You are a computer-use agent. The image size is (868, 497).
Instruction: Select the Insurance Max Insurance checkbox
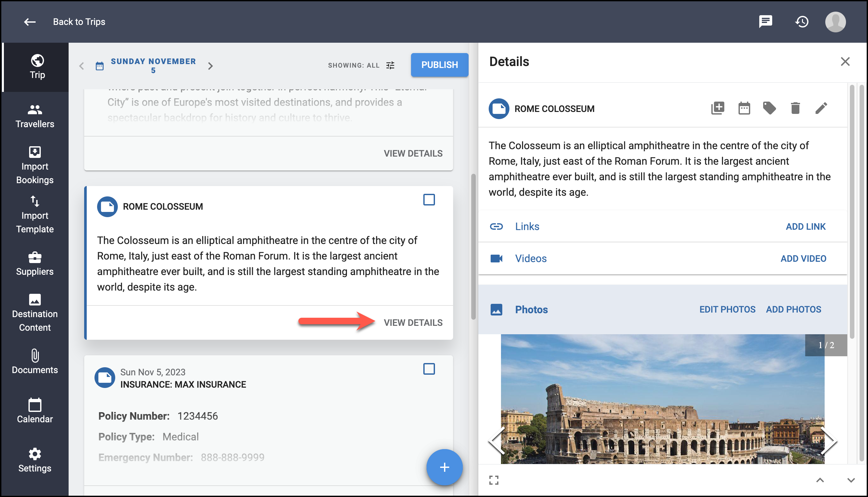(x=429, y=369)
